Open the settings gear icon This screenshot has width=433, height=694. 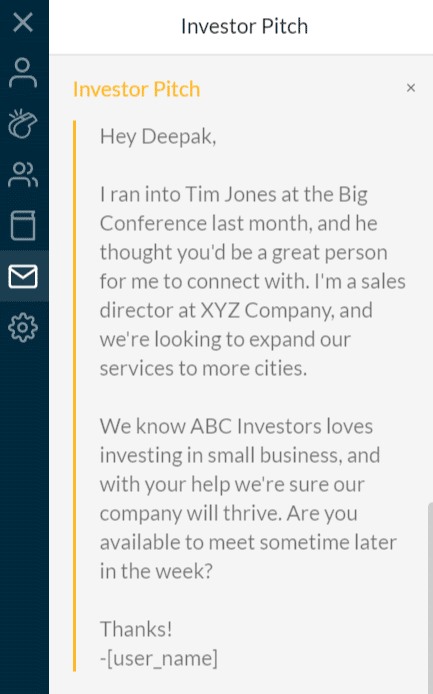pos(23,328)
